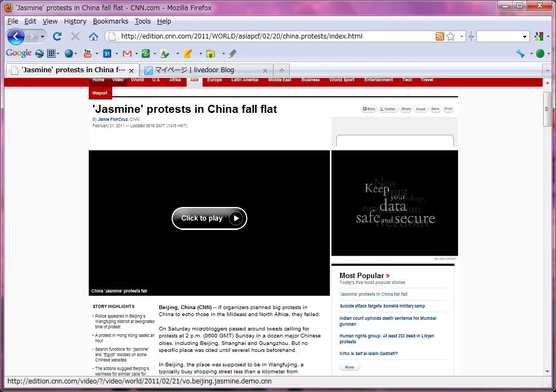Click the spell check A icon
Viewport: 556px width, 392px height.
click(x=164, y=53)
